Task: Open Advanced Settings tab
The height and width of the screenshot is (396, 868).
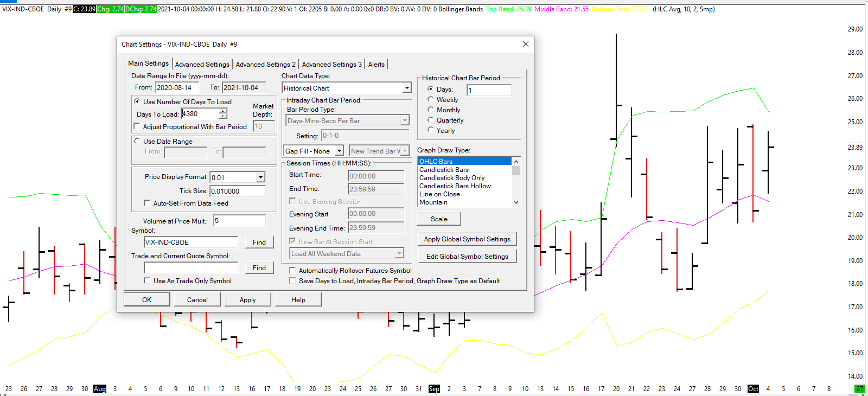Action: click(x=202, y=65)
